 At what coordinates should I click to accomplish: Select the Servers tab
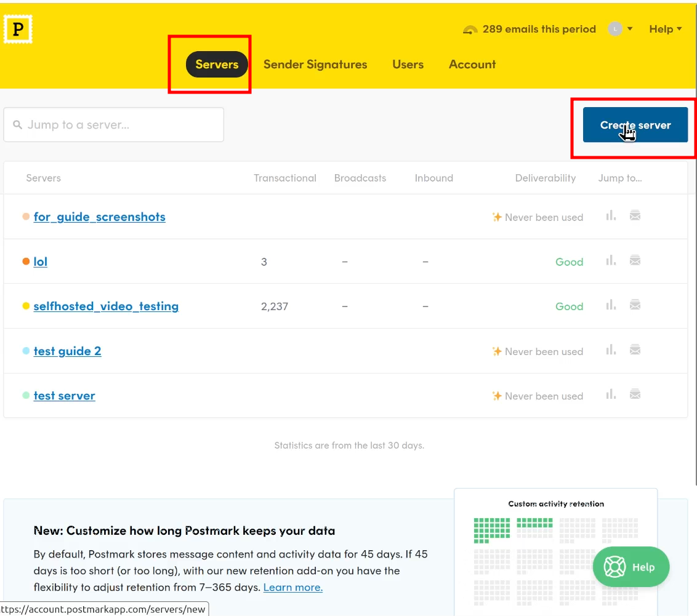click(217, 65)
